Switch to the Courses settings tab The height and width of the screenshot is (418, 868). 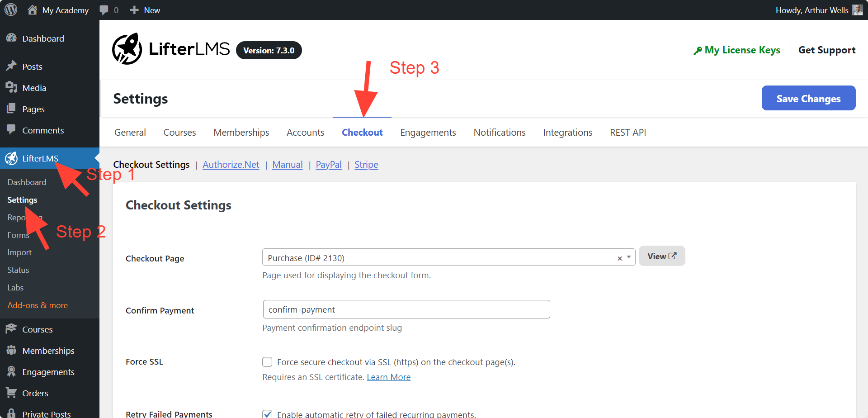179,133
